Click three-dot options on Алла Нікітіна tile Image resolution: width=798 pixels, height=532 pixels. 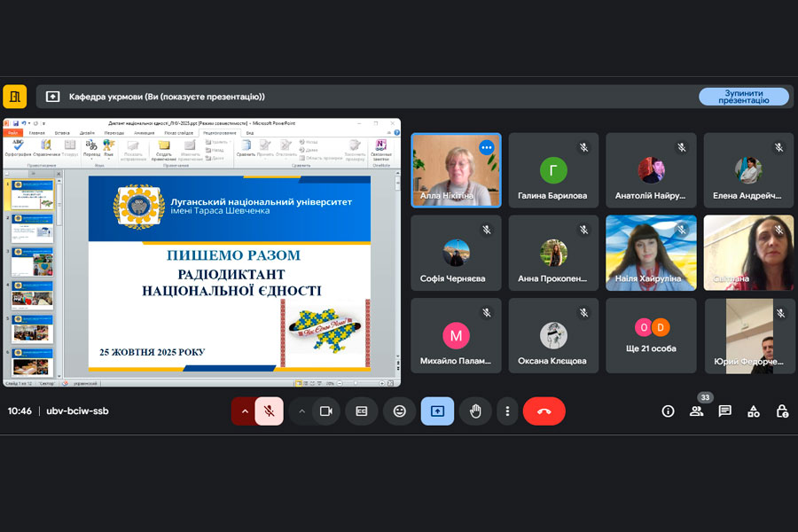coord(487,148)
